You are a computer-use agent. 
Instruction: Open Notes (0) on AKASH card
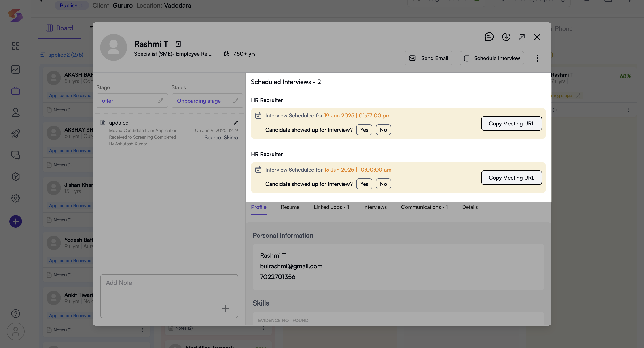tap(59, 110)
